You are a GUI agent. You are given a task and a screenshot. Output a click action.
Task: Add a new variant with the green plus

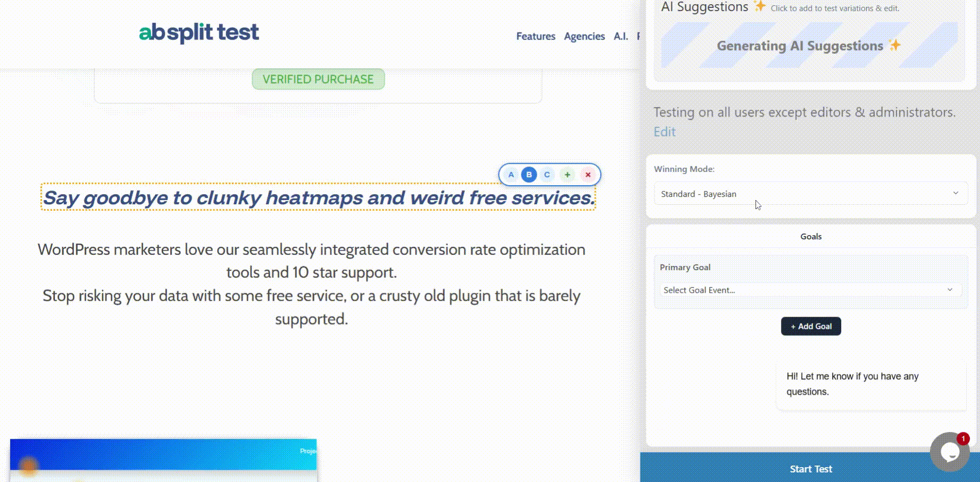pos(567,174)
